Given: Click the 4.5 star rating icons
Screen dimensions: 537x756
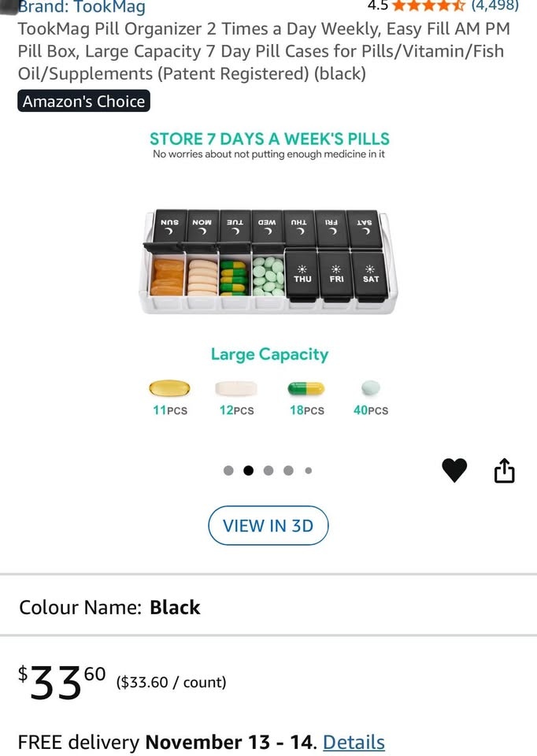Looking at the screenshot, I should click(428, 6).
